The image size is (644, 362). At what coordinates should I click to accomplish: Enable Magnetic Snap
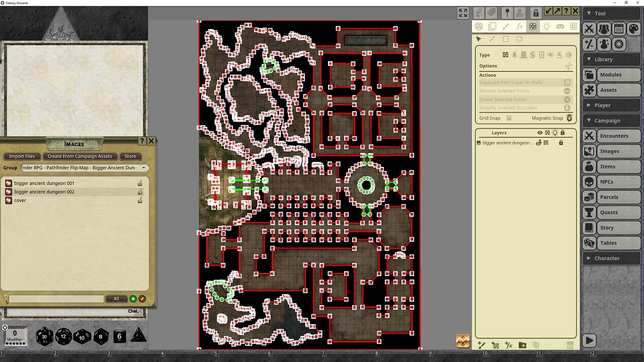tap(569, 118)
